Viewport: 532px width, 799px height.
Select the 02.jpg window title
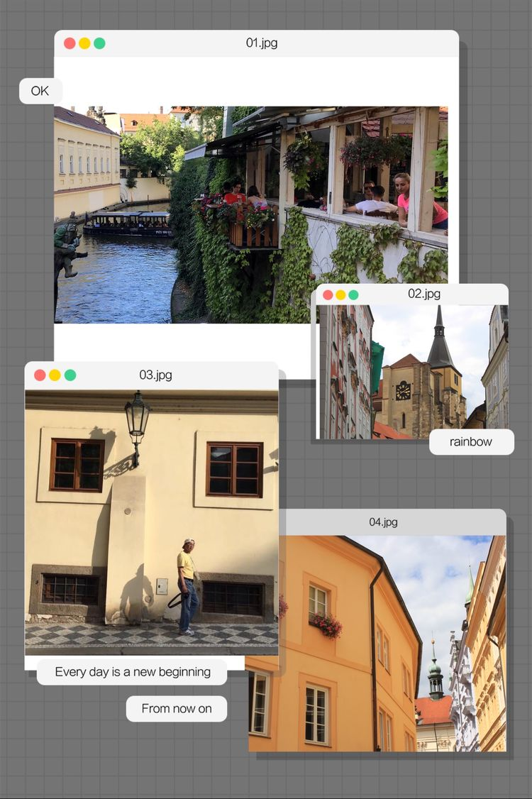[x=424, y=294]
